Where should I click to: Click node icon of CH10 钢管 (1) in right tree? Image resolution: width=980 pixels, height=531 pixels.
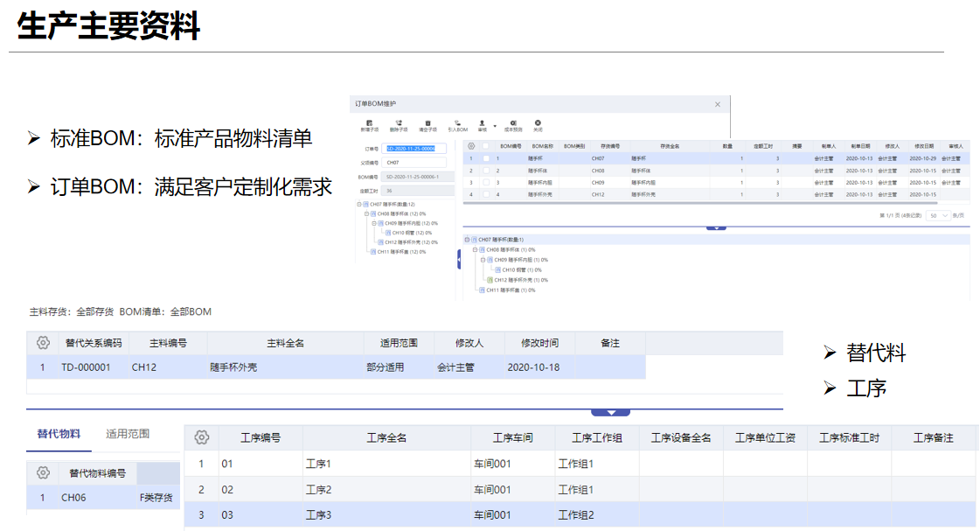(497, 270)
